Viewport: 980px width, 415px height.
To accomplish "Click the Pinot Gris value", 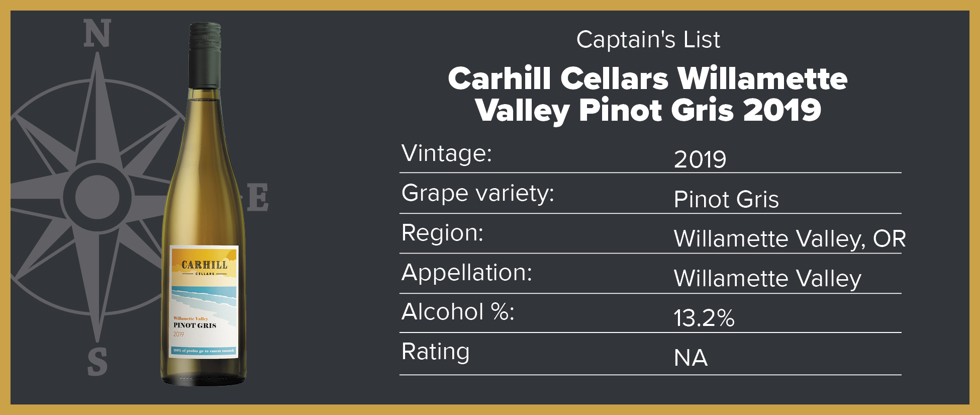I will point(726,199).
